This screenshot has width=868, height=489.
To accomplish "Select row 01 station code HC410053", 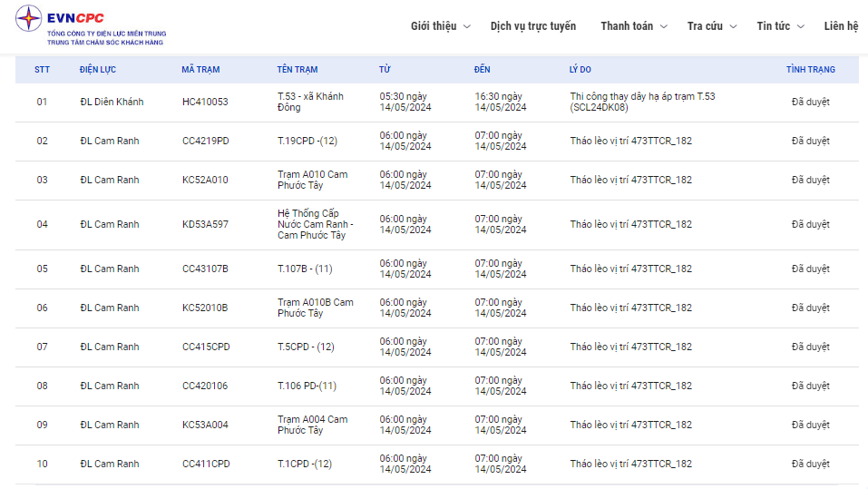I will [x=205, y=102].
